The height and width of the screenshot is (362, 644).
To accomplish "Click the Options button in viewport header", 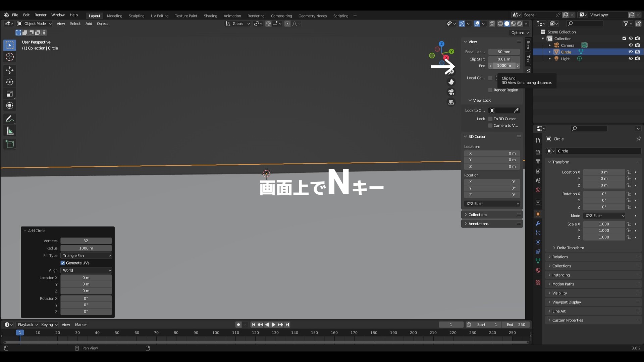I will pos(520,33).
